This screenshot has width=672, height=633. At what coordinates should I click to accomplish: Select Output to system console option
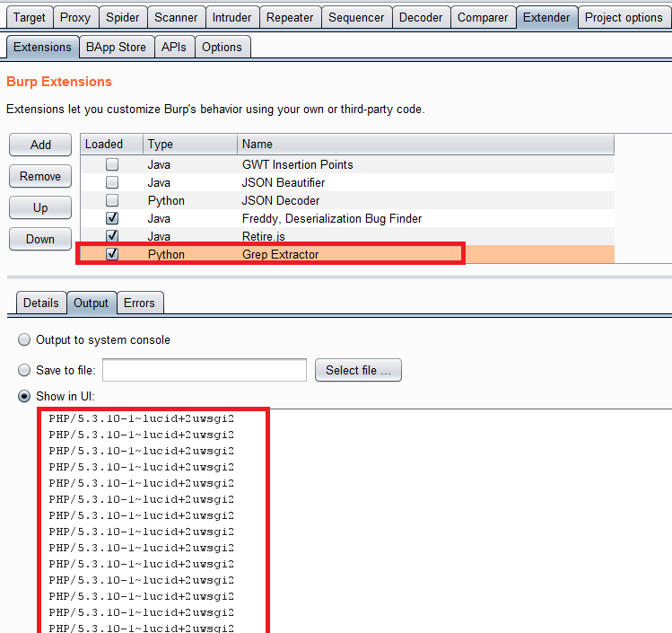(24, 340)
